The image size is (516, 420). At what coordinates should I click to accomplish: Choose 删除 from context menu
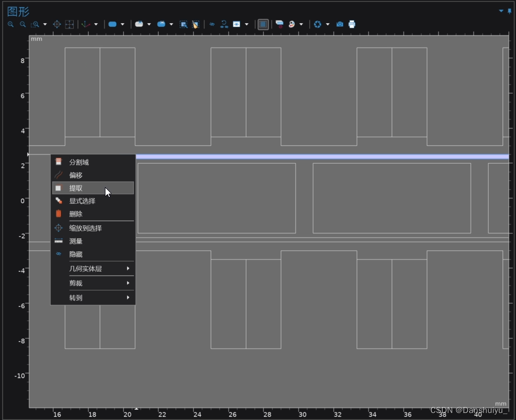pos(93,214)
